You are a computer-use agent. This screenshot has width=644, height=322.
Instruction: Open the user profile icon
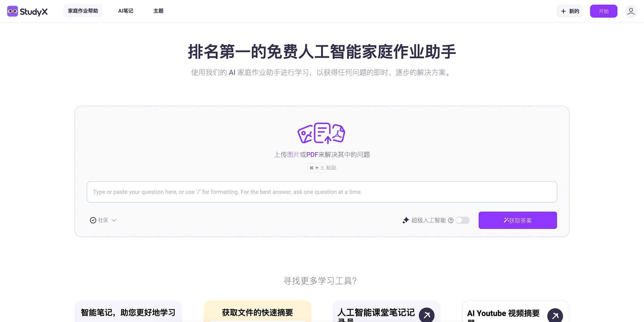[631, 11]
